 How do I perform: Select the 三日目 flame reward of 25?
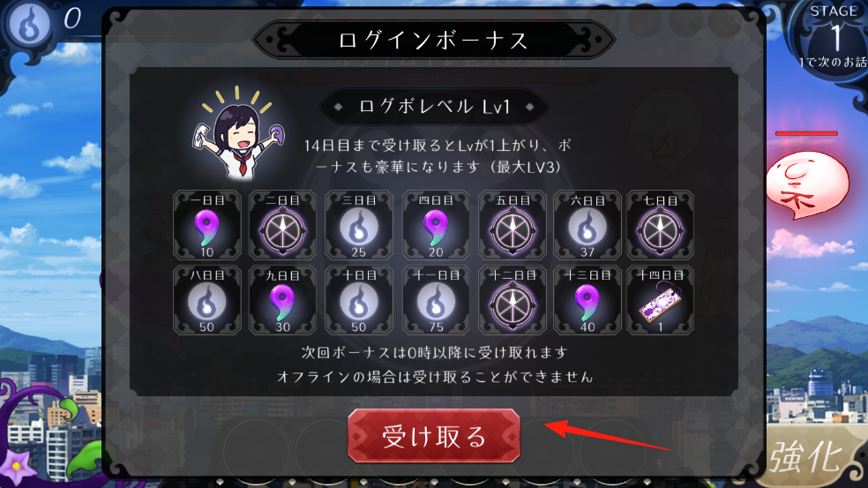pos(359,225)
